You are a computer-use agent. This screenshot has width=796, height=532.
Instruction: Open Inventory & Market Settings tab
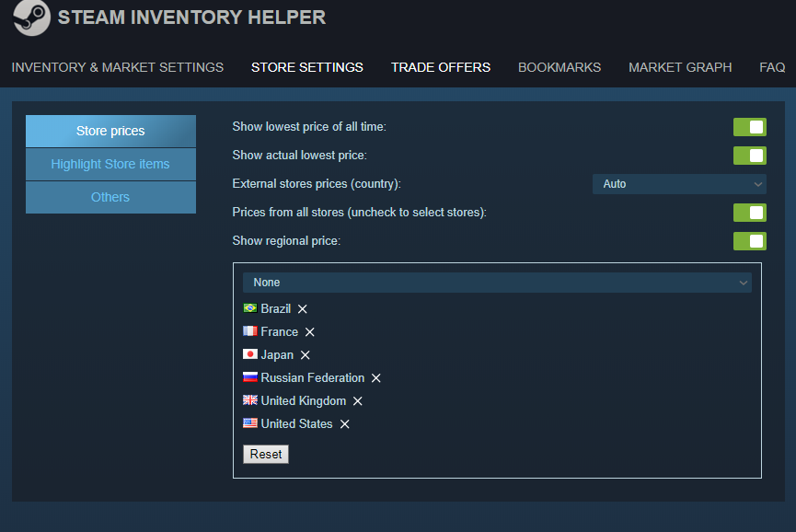(x=117, y=67)
